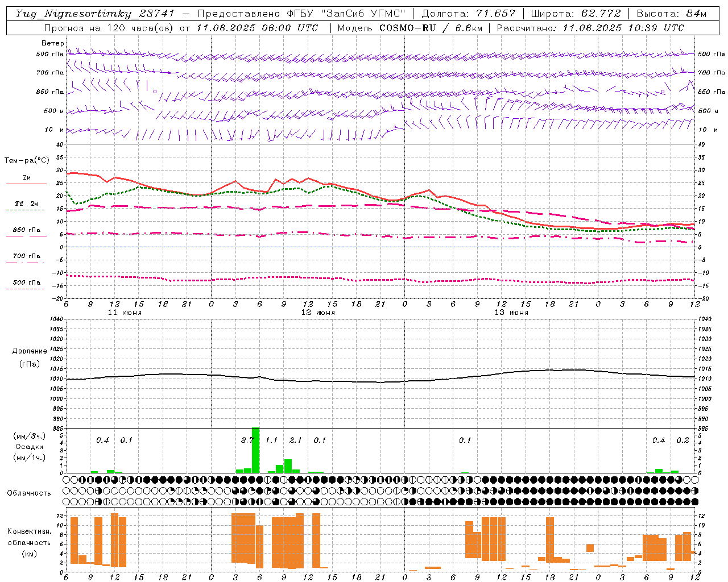Click the model name COSMO-RU / 6.6км

click(x=430, y=28)
